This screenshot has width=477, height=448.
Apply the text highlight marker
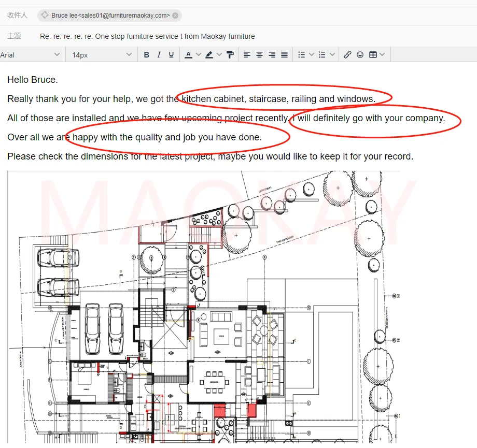point(209,55)
